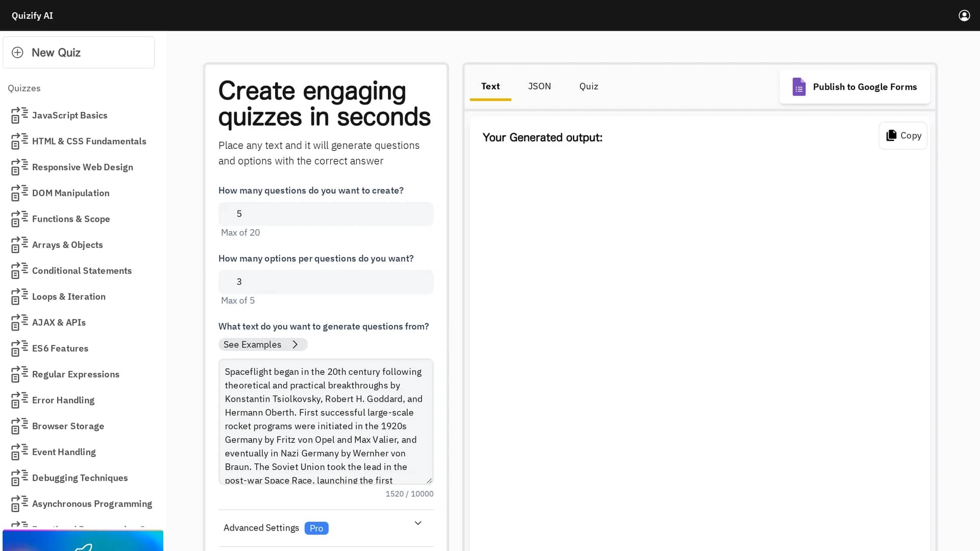
Task: Click the quiz icon beside DOM Manipulation
Action: coord(19,193)
